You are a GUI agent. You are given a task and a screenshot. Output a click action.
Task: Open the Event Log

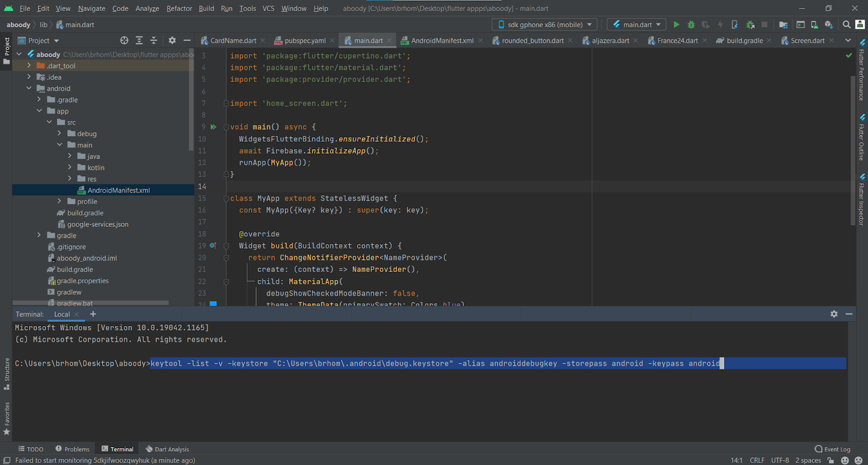pos(833,449)
